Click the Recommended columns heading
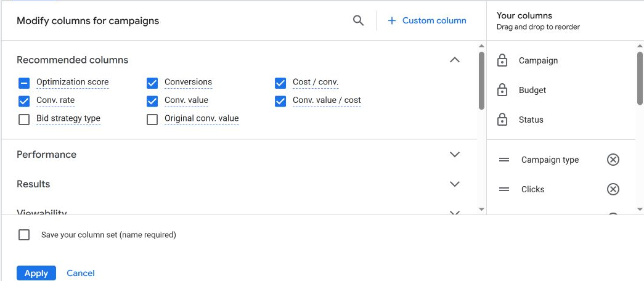 [72, 60]
